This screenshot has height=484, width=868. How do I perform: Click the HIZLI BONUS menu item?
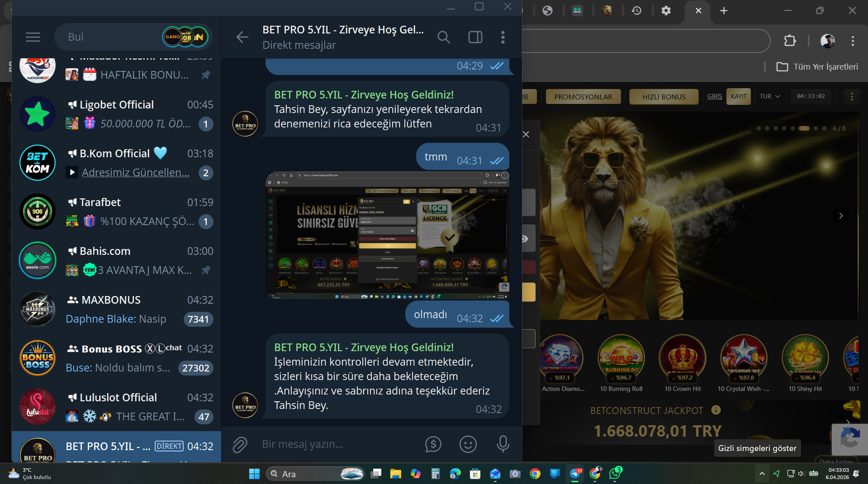point(664,97)
